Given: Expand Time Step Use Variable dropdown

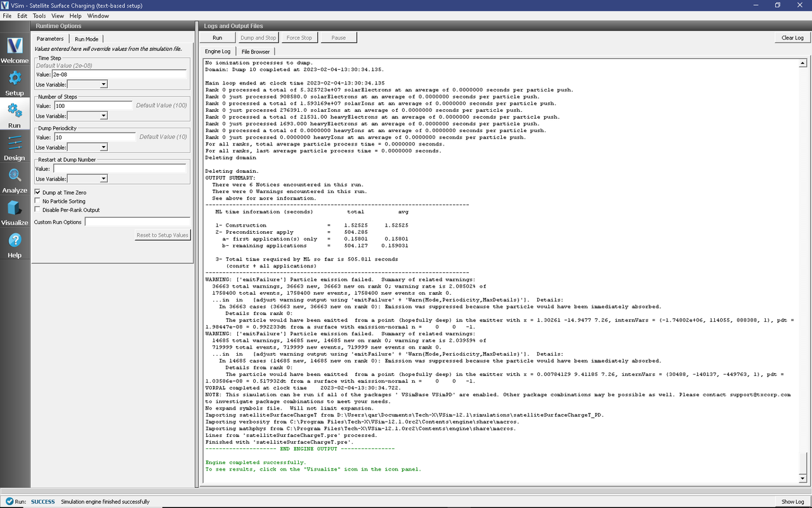Looking at the screenshot, I should point(88,84).
